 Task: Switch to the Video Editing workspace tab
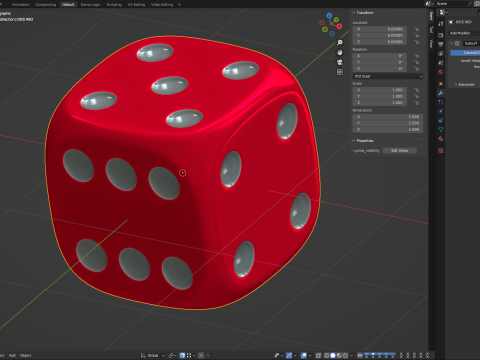point(162,4)
